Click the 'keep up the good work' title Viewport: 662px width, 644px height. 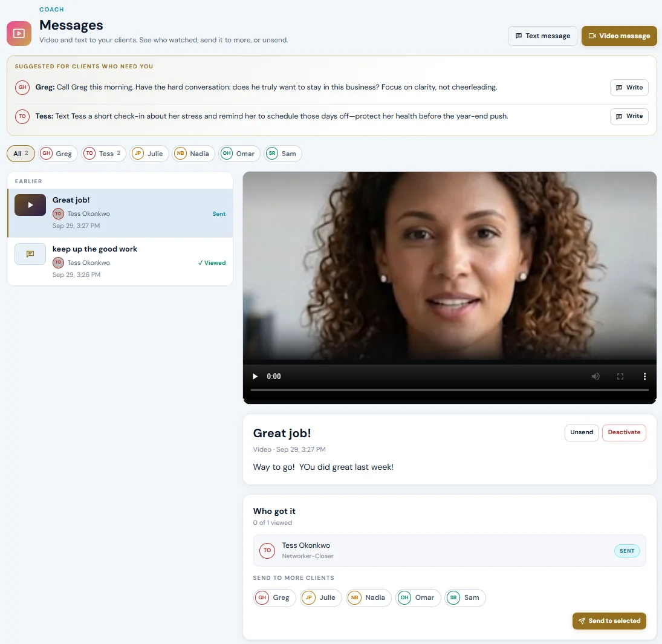click(x=94, y=249)
